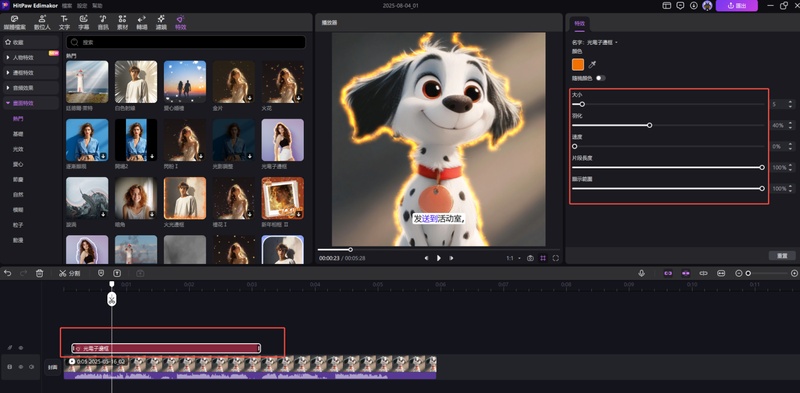Undo the last action
Viewport: 800px width, 393px height.
tap(8, 274)
